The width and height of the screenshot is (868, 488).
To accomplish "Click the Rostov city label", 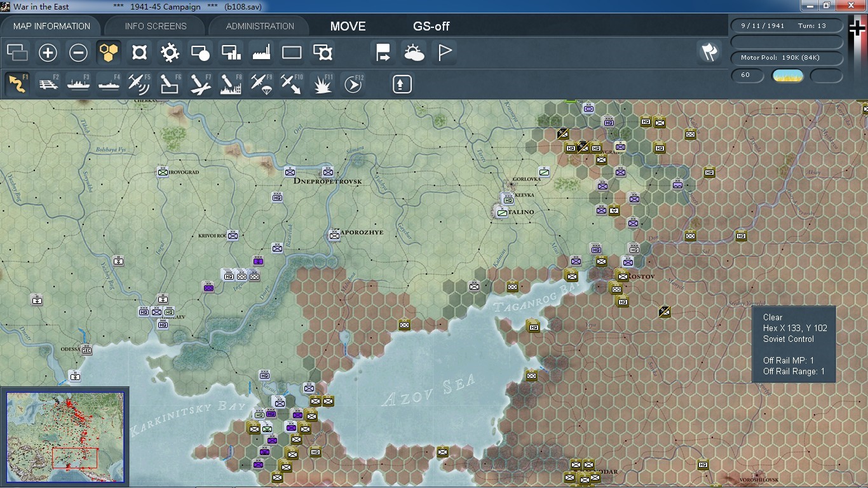I will (x=641, y=277).
